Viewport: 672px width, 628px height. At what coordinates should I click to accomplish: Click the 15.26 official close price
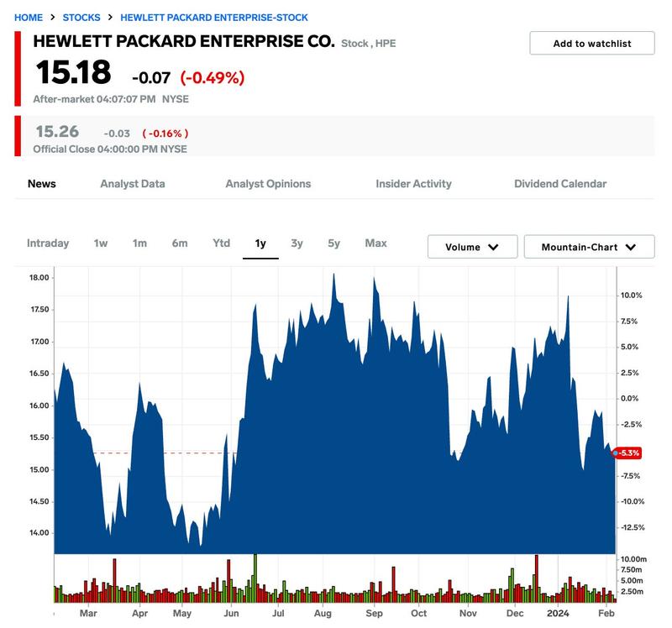tap(57, 132)
